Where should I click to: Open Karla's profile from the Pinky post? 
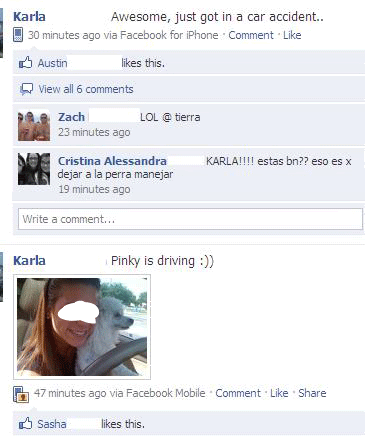(x=29, y=261)
